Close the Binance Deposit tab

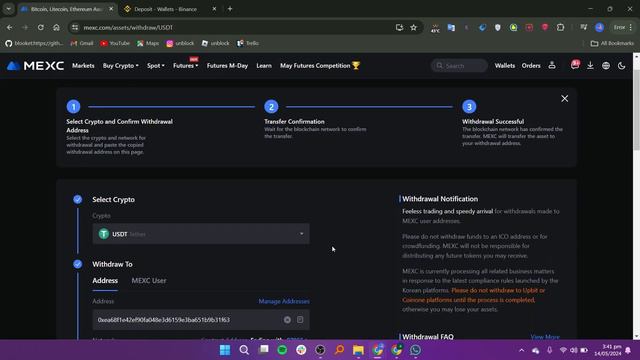click(214, 9)
